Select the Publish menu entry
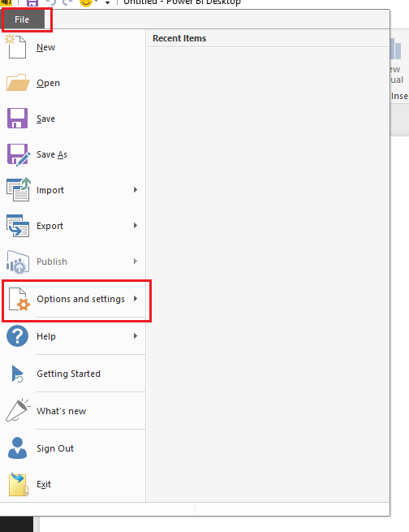 point(73,262)
